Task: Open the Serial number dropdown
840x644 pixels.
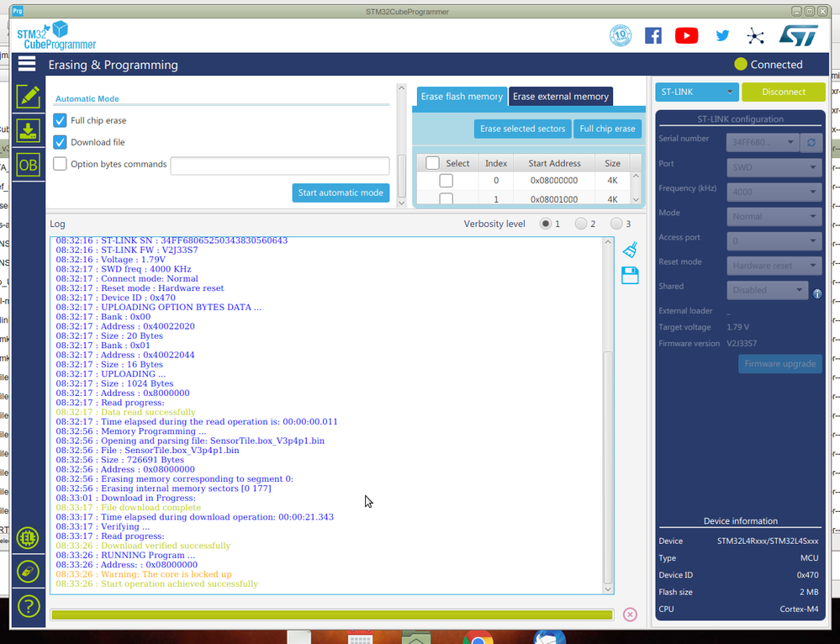Action: (x=763, y=143)
